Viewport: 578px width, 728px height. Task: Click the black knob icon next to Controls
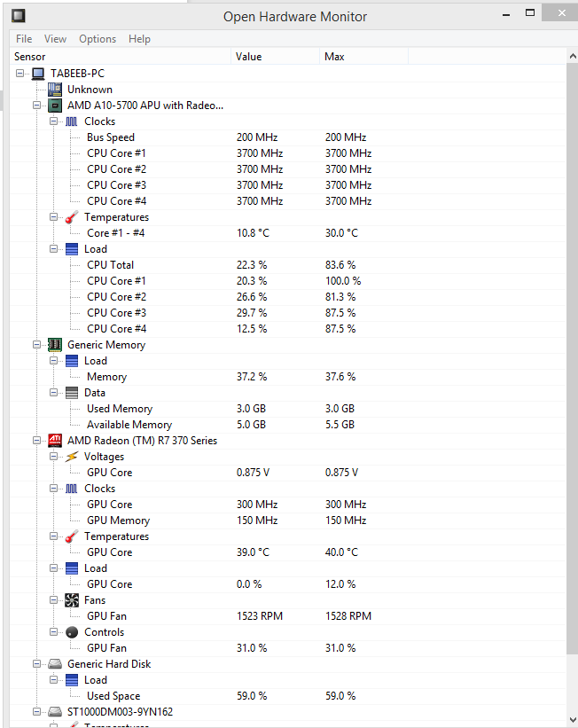72,632
